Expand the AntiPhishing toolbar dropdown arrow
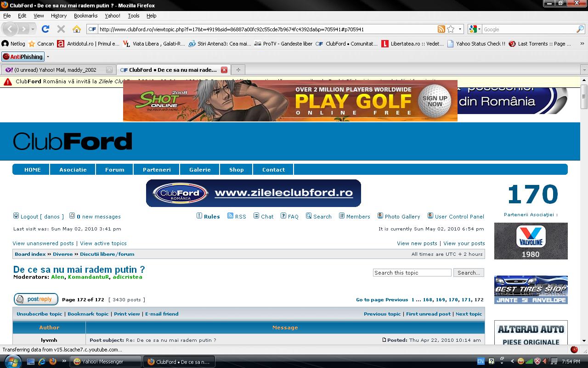The height and width of the screenshot is (368, 588). pos(48,57)
